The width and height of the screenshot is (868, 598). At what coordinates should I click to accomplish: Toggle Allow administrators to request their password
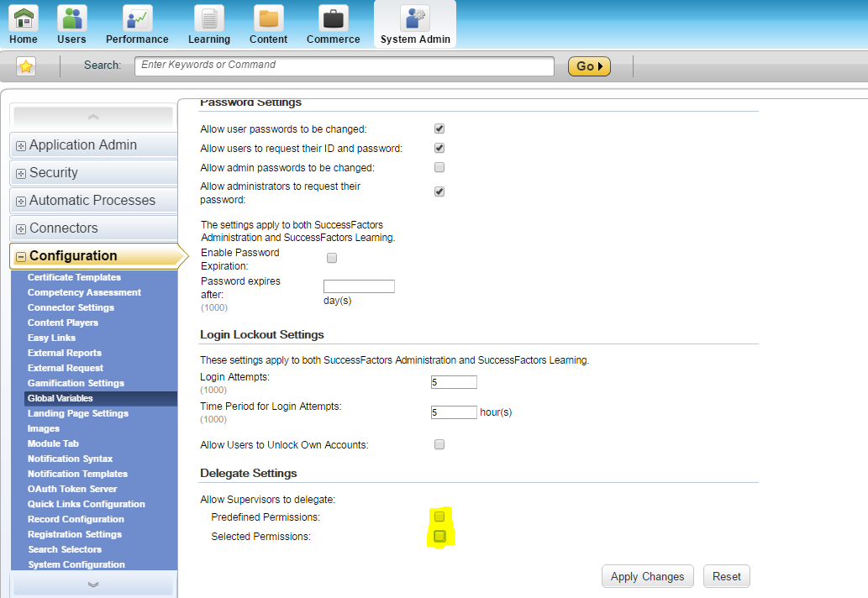coord(439,192)
